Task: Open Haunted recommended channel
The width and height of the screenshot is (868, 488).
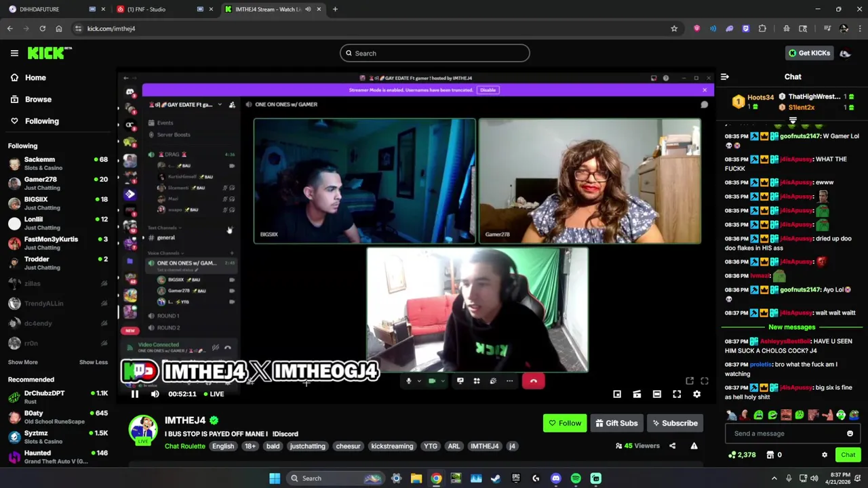Action: [x=58, y=457]
